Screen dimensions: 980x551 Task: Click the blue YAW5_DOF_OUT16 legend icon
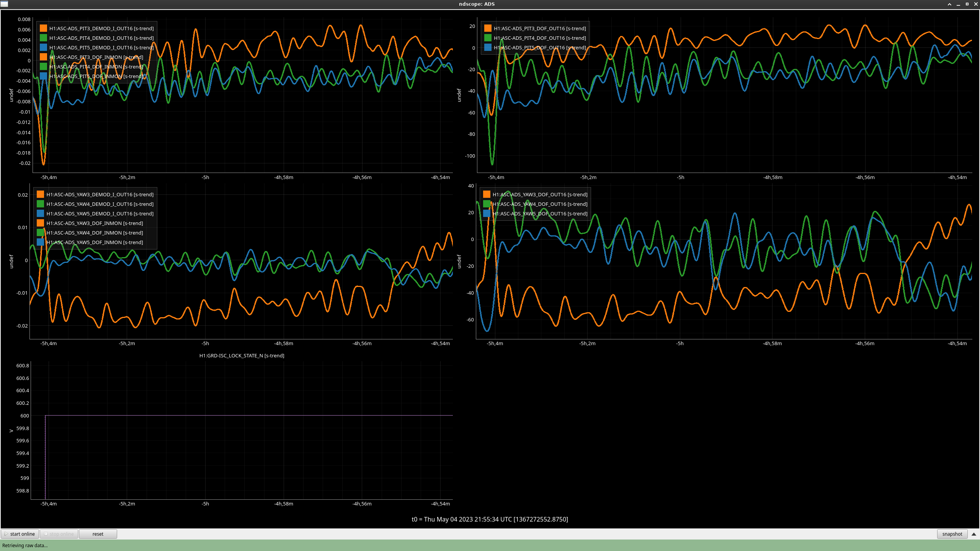point(487,214)
